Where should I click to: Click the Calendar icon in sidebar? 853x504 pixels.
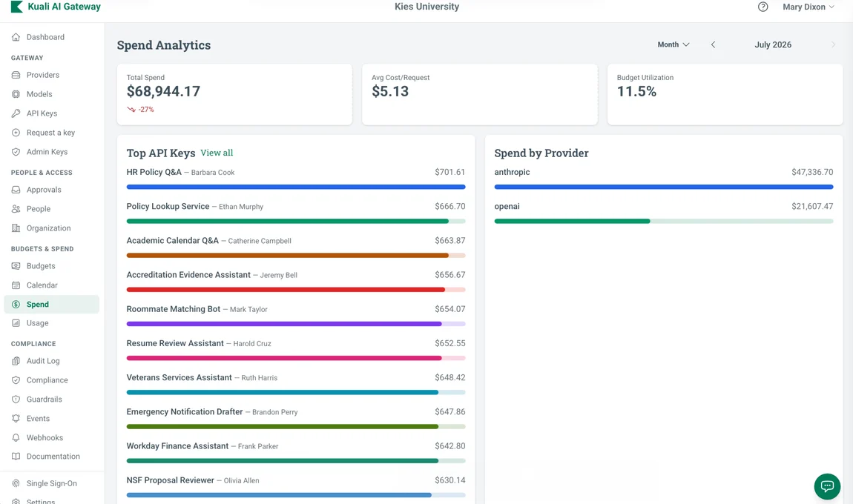[16, 285]
